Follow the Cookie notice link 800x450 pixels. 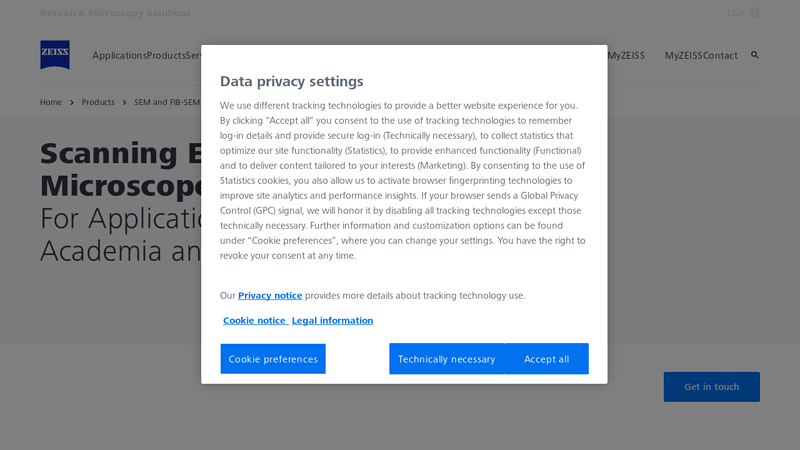point(254,321)
